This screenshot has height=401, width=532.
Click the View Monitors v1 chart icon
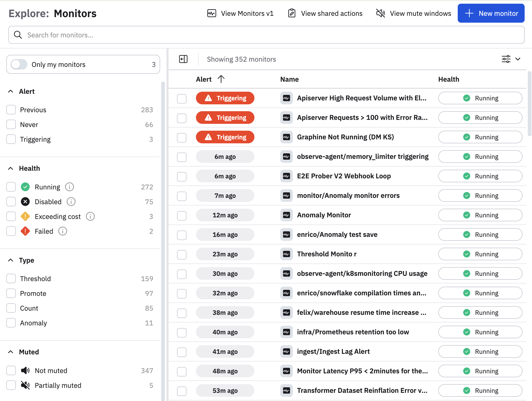211,13
